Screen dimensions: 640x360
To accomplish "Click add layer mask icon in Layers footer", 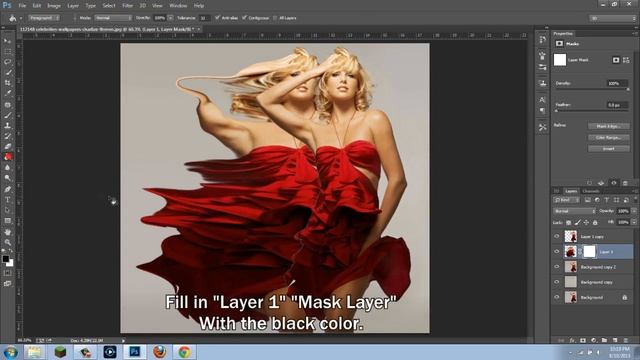I will [x=583, y=340].
